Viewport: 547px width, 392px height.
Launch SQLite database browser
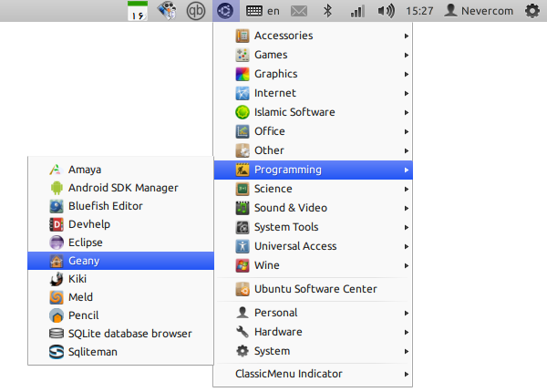120,334
